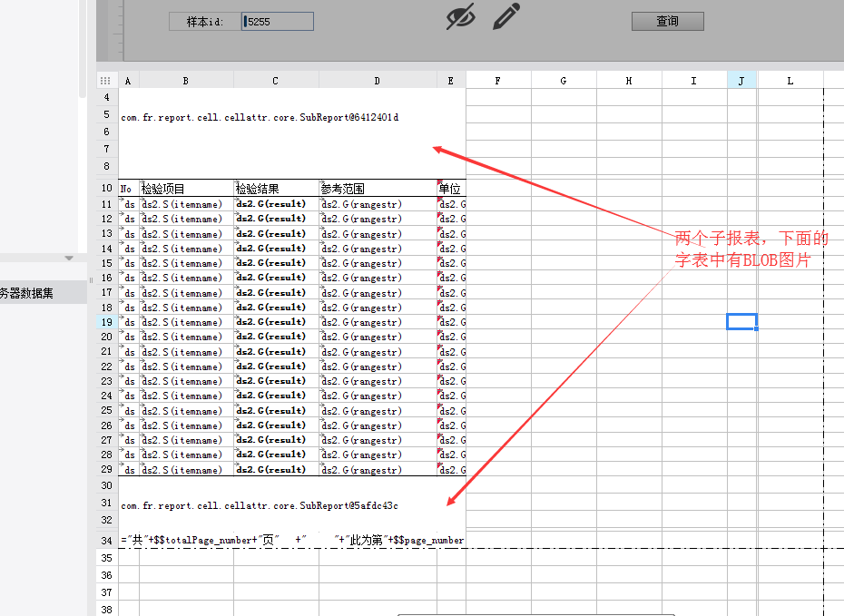Click the 查询 query button
The width and height of the screenshot is (844, 616).
667,21
